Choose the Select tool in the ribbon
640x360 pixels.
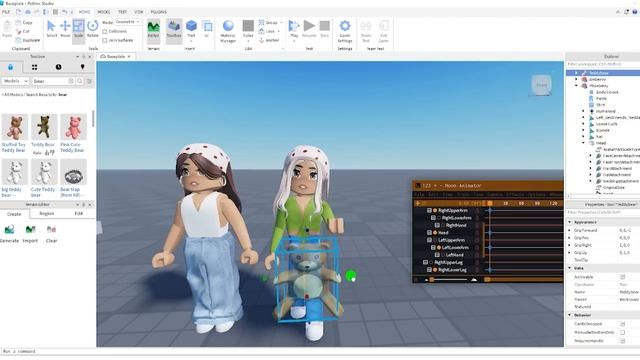click(51, 29)
